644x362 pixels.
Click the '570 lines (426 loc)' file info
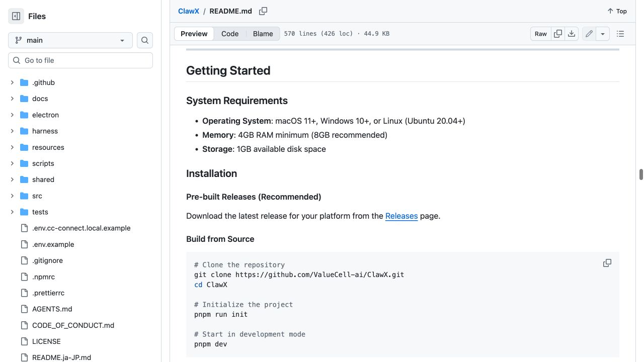click(318, 34)
